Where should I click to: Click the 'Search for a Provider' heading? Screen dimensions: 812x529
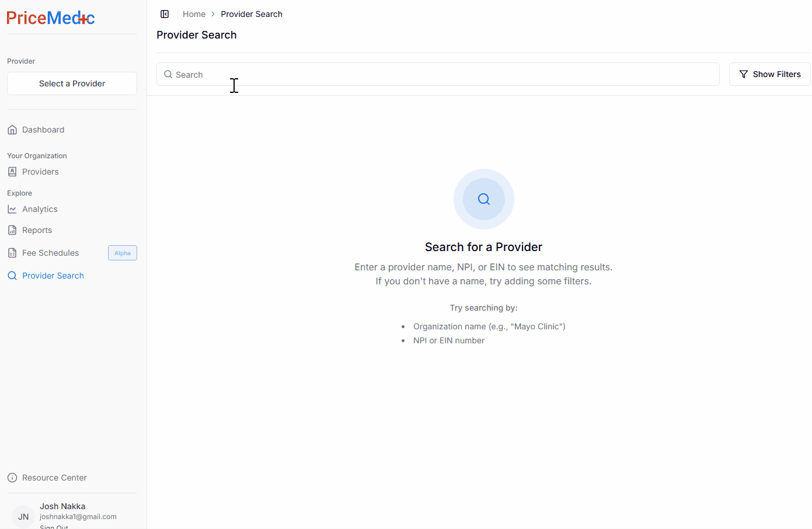pyautogui.click(x=483, y=247)
